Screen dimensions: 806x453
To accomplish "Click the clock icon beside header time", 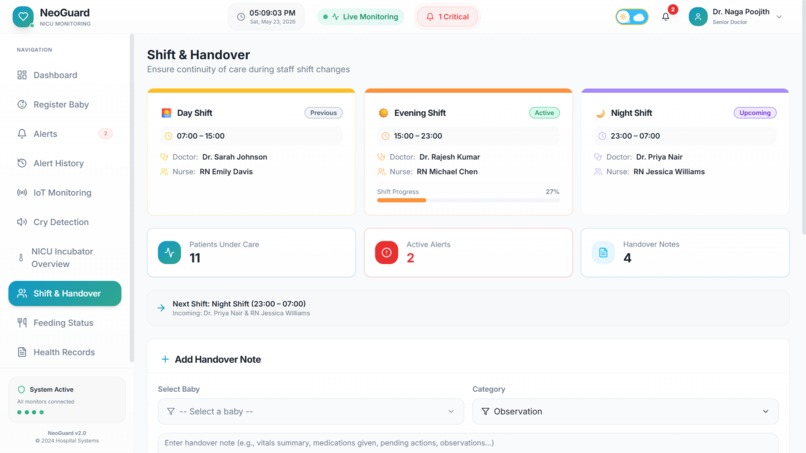I will pyautogui.click(x=241, y=17).
